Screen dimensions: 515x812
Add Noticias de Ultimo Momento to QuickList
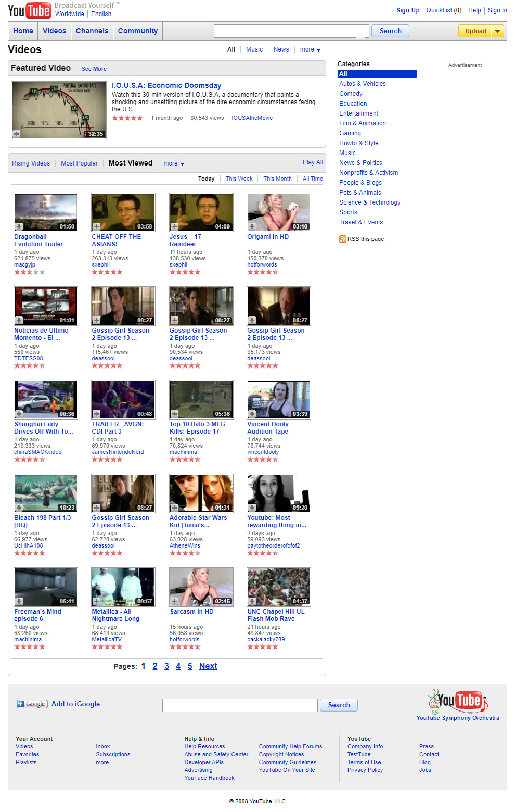(19, 320)
